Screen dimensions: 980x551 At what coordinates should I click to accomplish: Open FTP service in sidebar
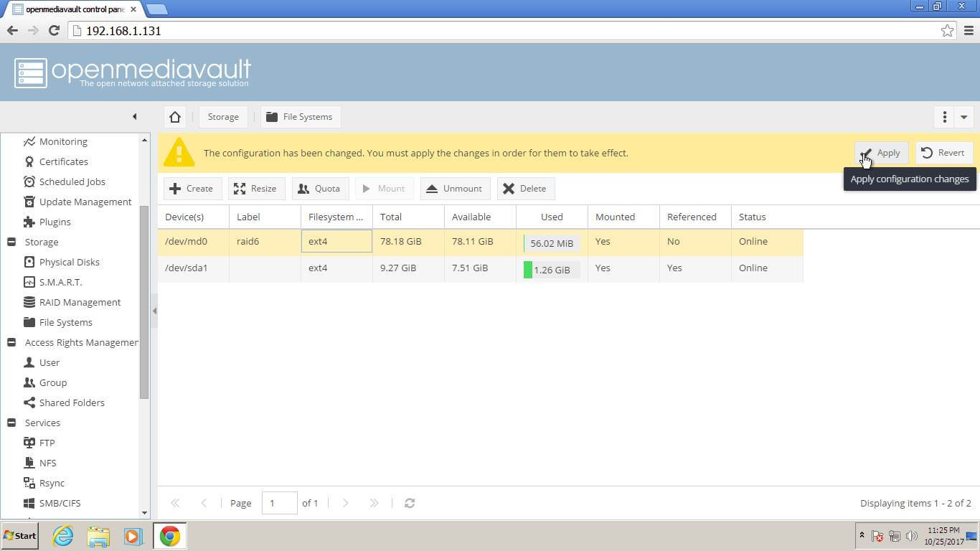click(x=47, y=443)
